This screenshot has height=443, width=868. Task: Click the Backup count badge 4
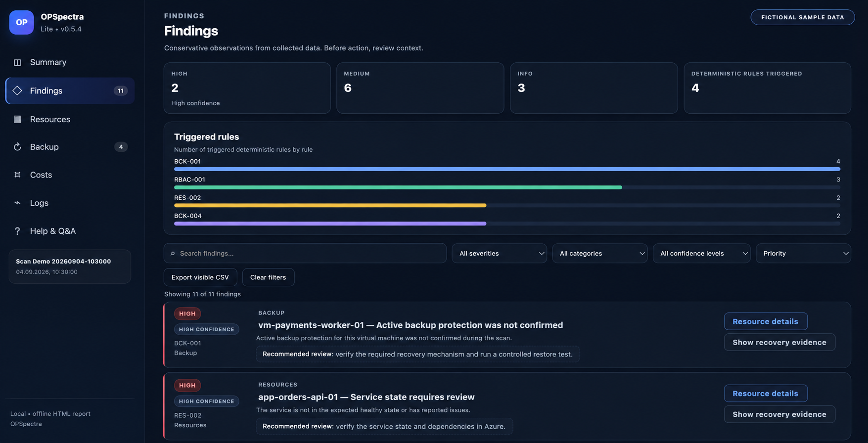121,147
